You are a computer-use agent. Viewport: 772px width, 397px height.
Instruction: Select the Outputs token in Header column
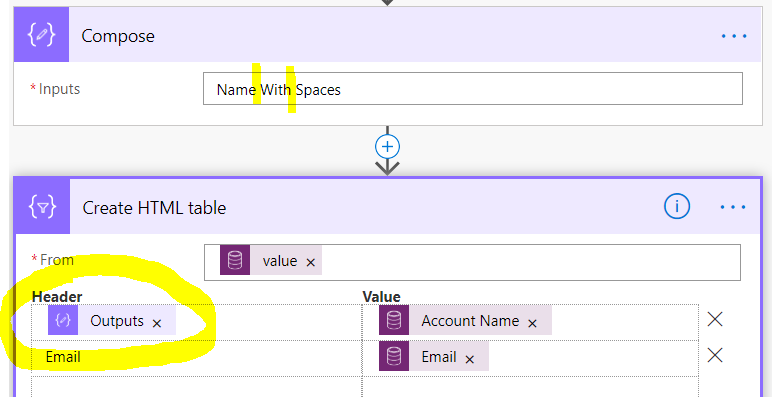coord(112,321)
